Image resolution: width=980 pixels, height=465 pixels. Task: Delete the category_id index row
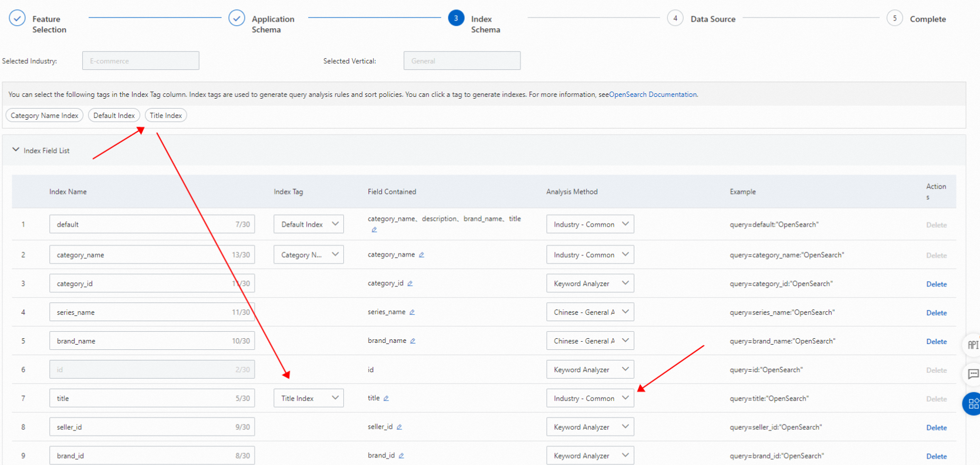(x=937, y=284)
